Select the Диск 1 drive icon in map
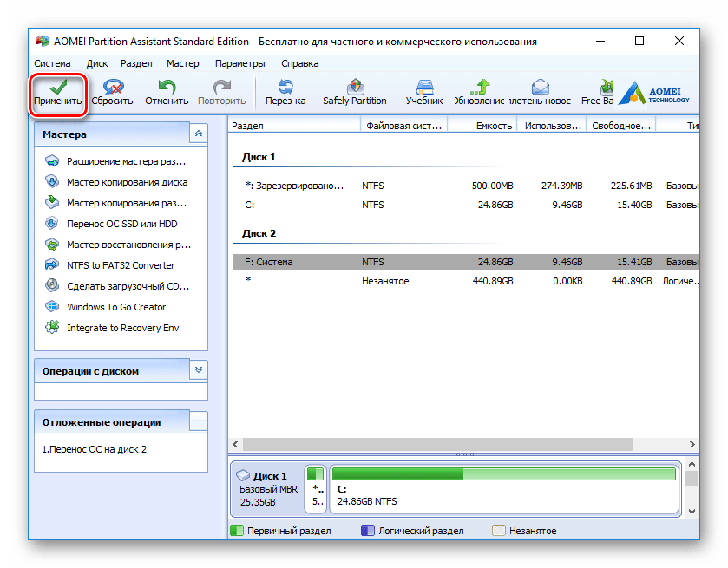The height and width of the screenshot is (568, 728). (x=243, y=475)
